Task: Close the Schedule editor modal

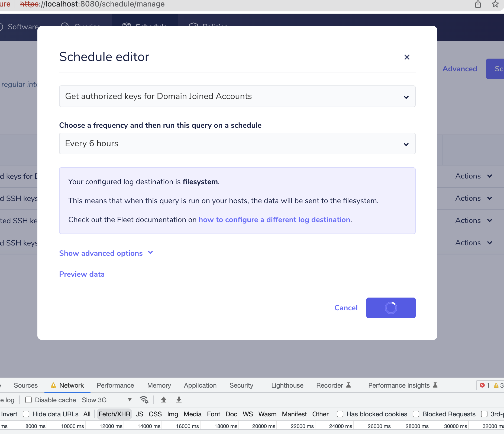Action: 407,57
